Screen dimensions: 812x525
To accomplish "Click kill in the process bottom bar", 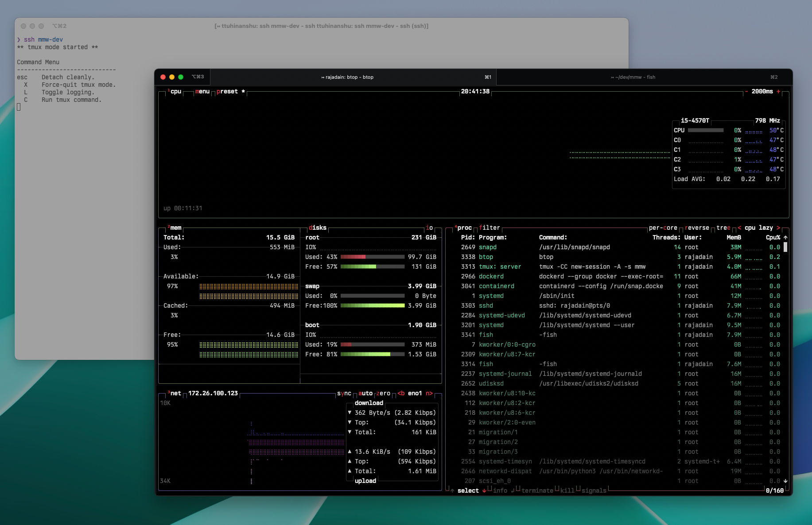I will [567, 491].
